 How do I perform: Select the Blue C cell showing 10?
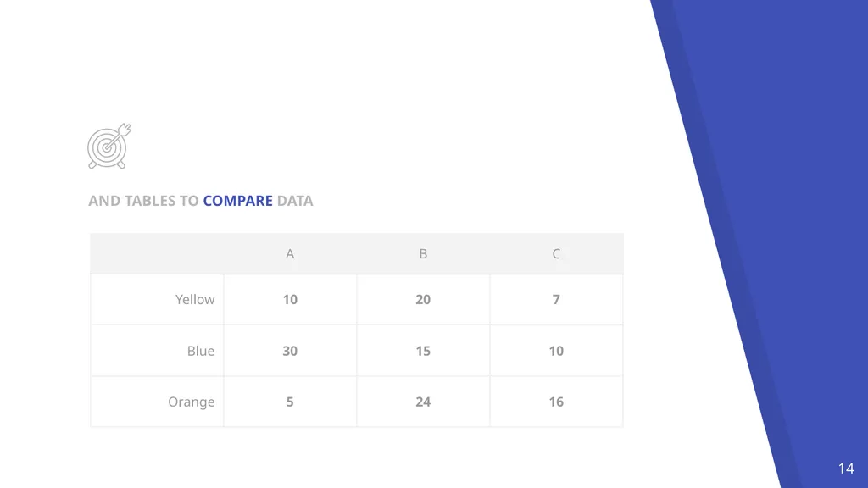(x=556, y=351)
